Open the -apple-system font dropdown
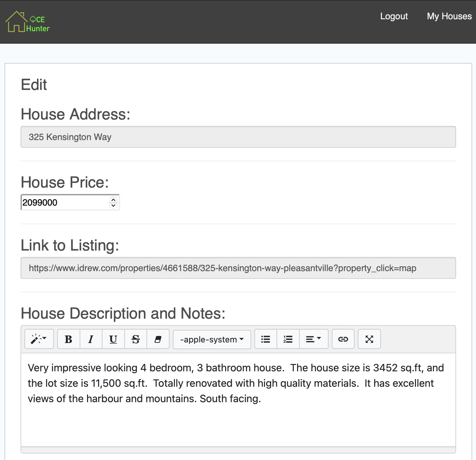476x460 pixels. click(x=212, y=340)
